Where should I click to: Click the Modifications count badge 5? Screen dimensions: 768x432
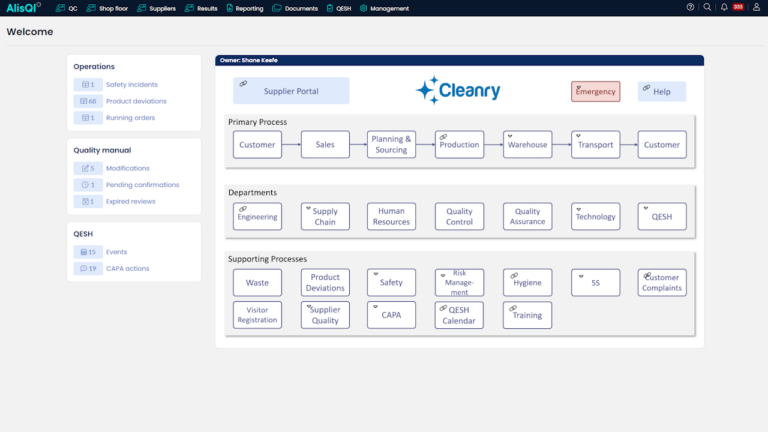click(x=88, y=168)
